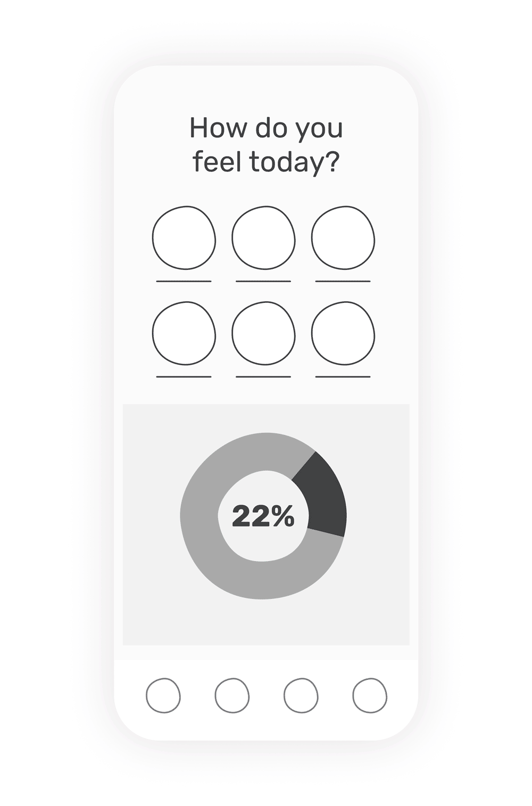Viewport: 532px width, 806px height.
Task: Open the first bottom navigation circle
Action: [x=163, y=695]
